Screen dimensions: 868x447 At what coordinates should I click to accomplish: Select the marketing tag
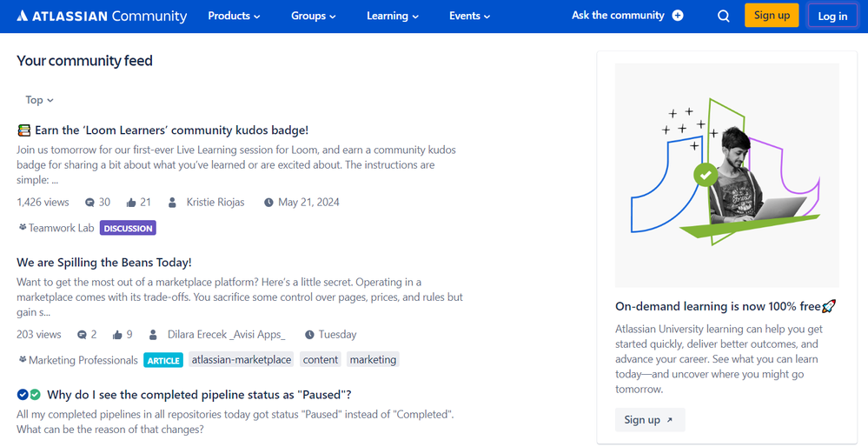pos(373,359)
